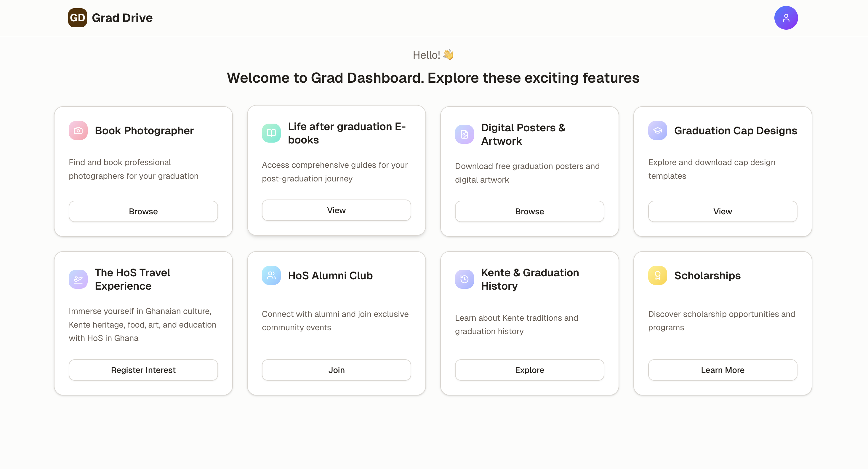Click the airplane icon on HoS Travel Experience card

point(78,279)
